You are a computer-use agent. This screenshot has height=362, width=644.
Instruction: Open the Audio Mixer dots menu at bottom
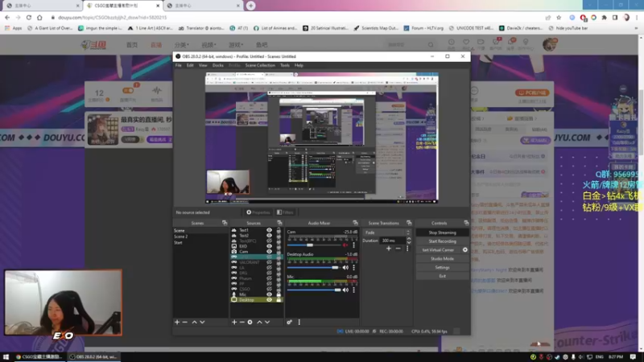(299, 323)
